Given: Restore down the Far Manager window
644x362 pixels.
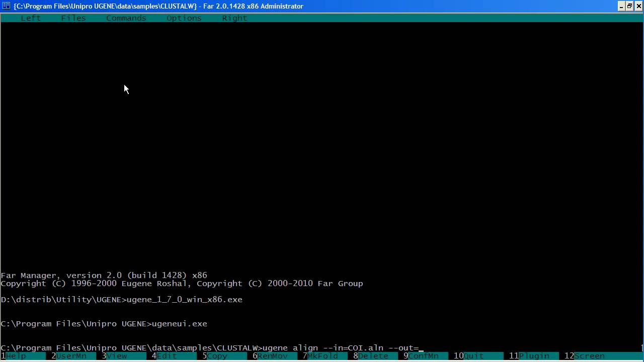Looking at the screenshot, I should (x=629, y=6).
